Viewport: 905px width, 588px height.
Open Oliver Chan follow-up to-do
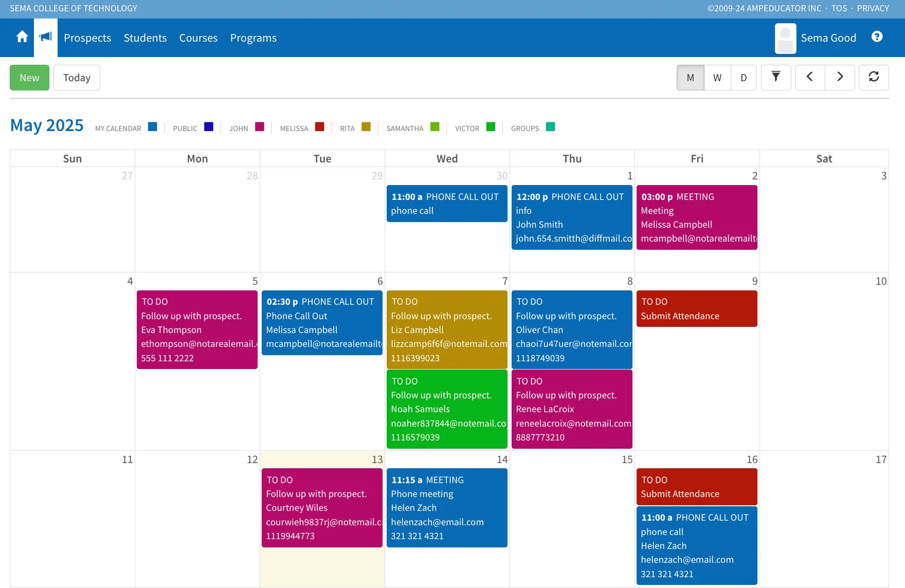[x=572, y=329]
